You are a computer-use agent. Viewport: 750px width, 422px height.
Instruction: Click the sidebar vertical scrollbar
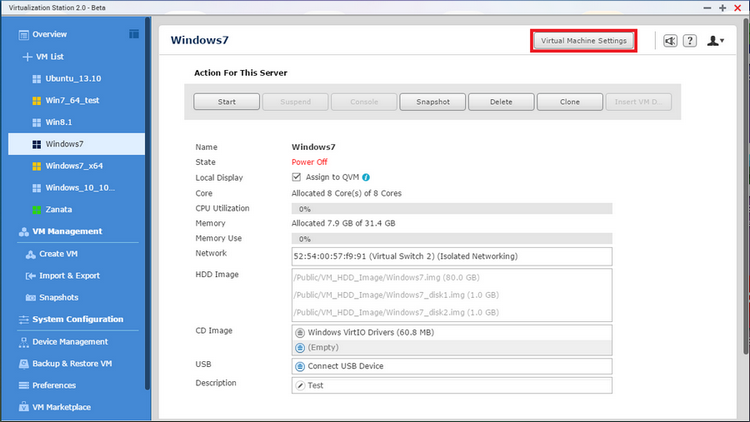[148, 203]
